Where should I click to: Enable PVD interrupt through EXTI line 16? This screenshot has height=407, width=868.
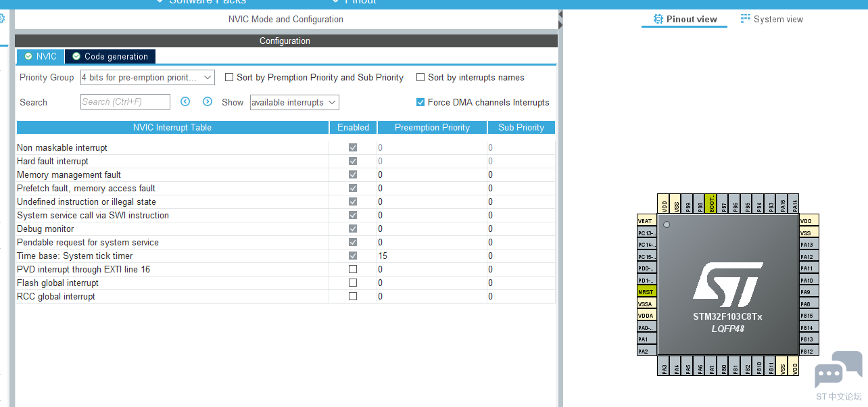coord(353,269)
